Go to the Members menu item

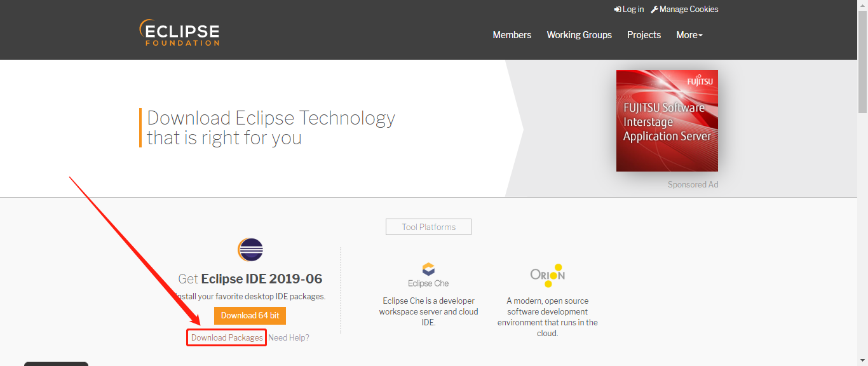coord(512,35)
